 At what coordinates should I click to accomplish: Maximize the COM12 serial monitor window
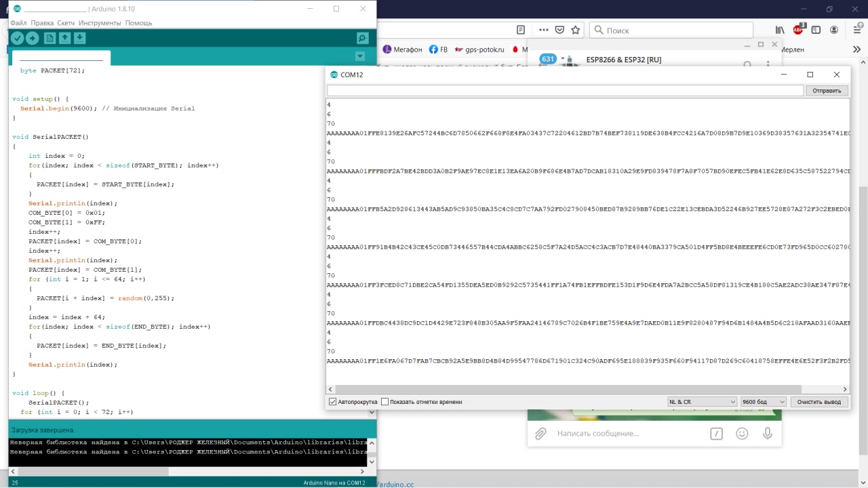810,75
